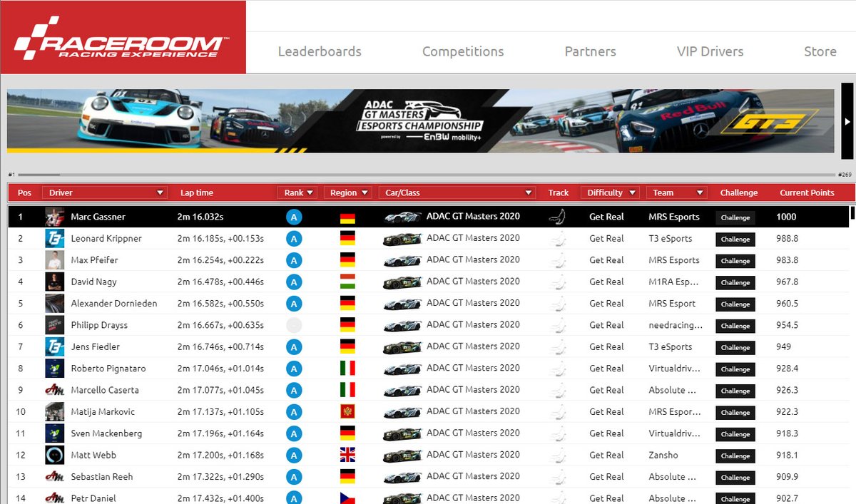
Task: Open the Car/Class filter dropdown
Action: [457, 192]
